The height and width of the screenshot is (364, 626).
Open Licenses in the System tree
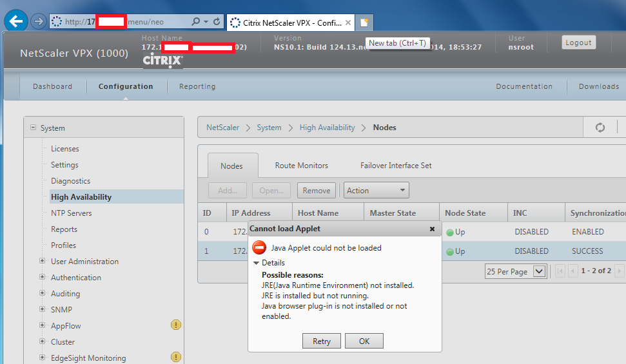65,148
